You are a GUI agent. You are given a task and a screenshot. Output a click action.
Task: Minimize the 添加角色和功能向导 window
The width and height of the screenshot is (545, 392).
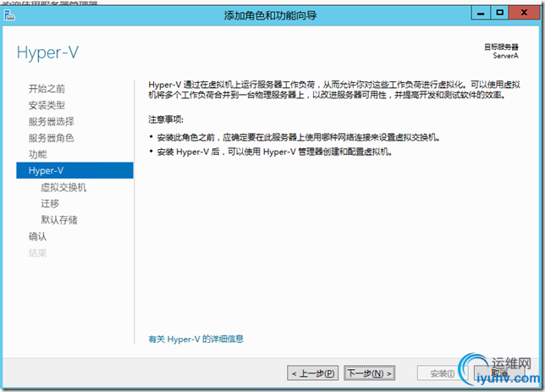pyautogui.click(x=481, y=13)
